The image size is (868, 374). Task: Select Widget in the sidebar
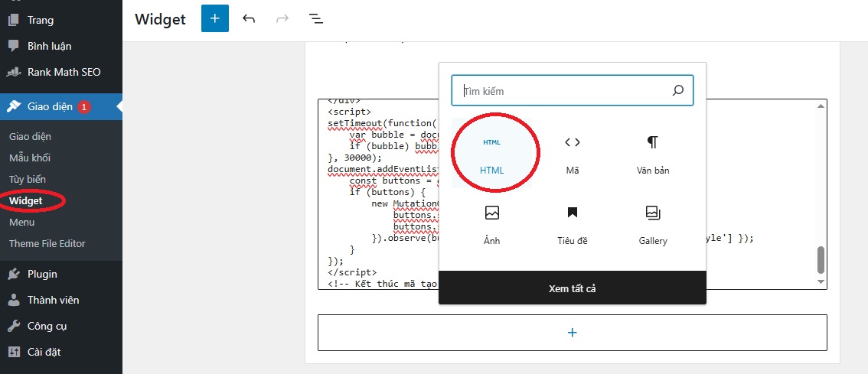25,201
